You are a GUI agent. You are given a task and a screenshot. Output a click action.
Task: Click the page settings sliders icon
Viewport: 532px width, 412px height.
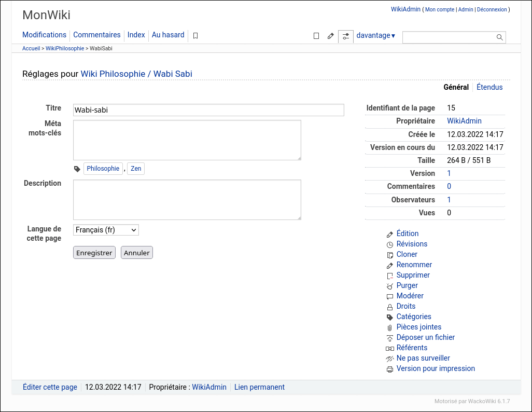tap(346, 36)
